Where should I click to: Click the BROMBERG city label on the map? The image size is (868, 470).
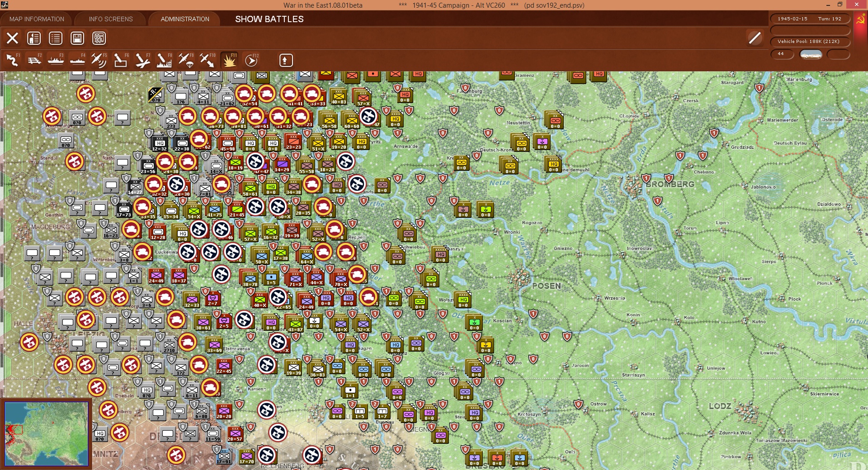[670, 184]
